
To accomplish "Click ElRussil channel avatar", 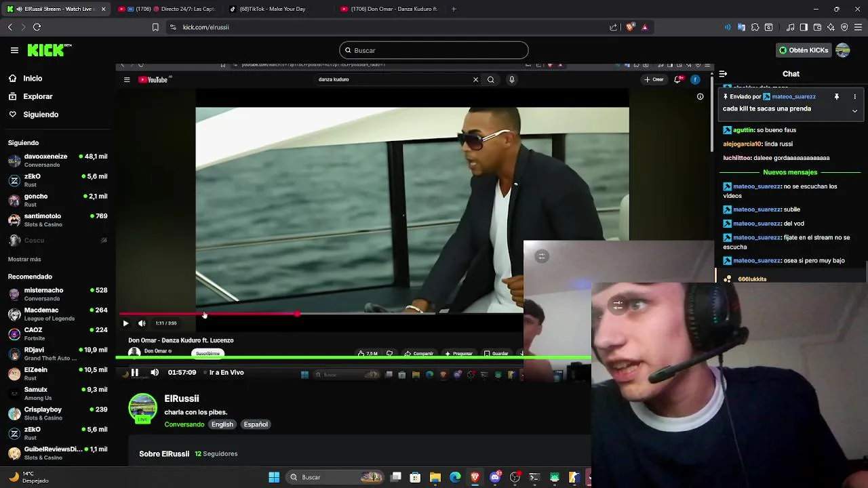I will tap(142, 408).
